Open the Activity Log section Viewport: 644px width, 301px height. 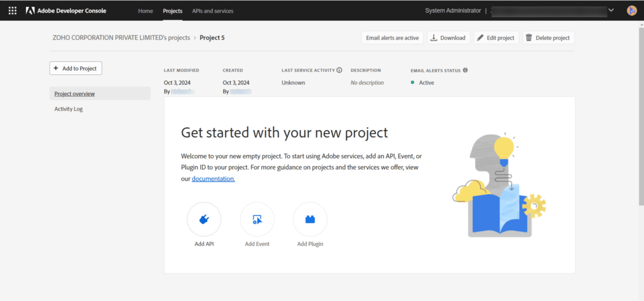tap(69, 109)
